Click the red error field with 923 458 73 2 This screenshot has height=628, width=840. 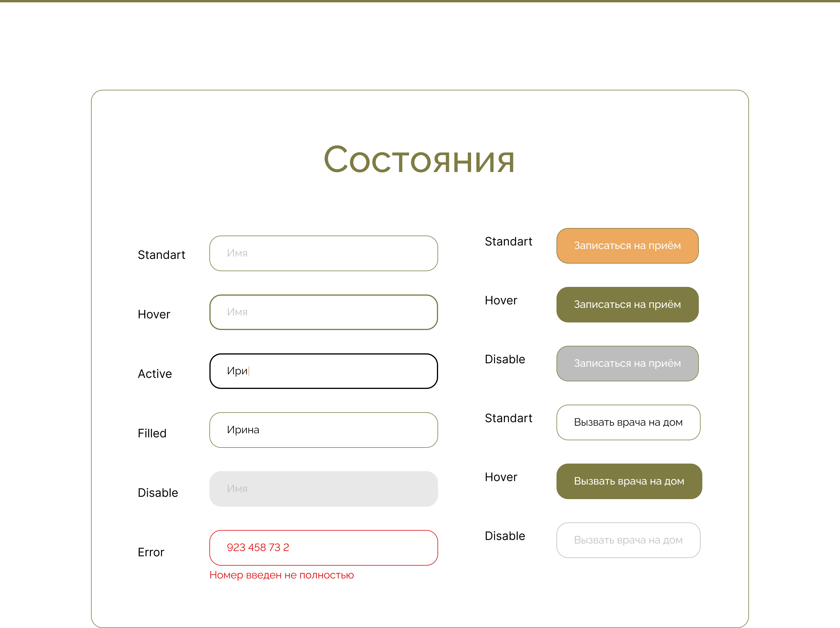pyautogui.click(x=323, y=548)
